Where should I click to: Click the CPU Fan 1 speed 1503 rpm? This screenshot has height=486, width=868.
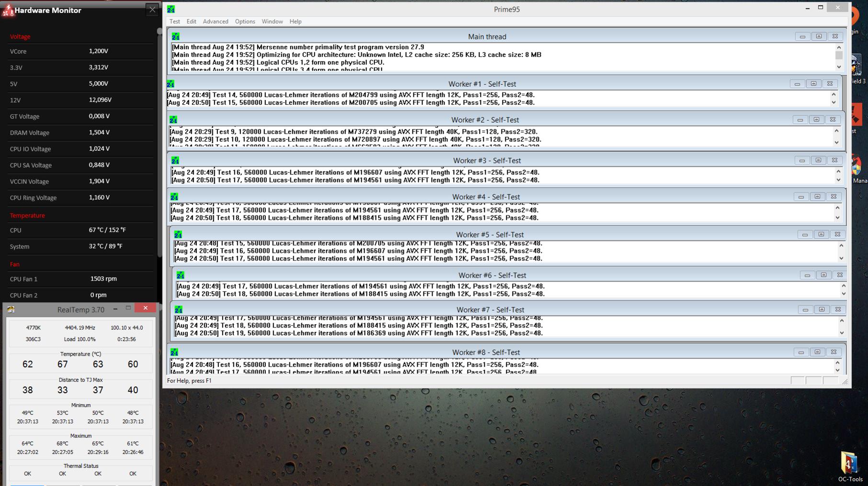click(103, 279)
